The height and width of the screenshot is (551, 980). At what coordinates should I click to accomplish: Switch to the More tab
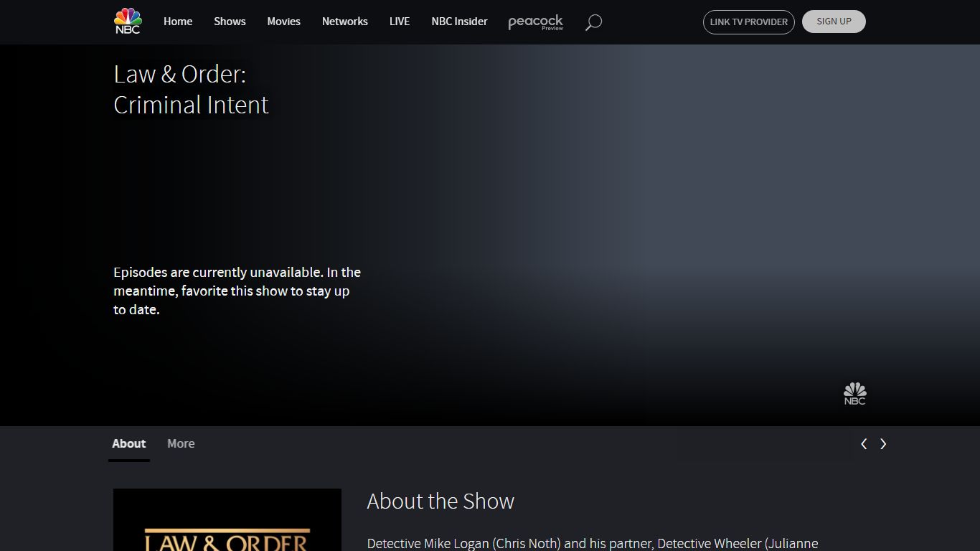(x=181, y=444)
